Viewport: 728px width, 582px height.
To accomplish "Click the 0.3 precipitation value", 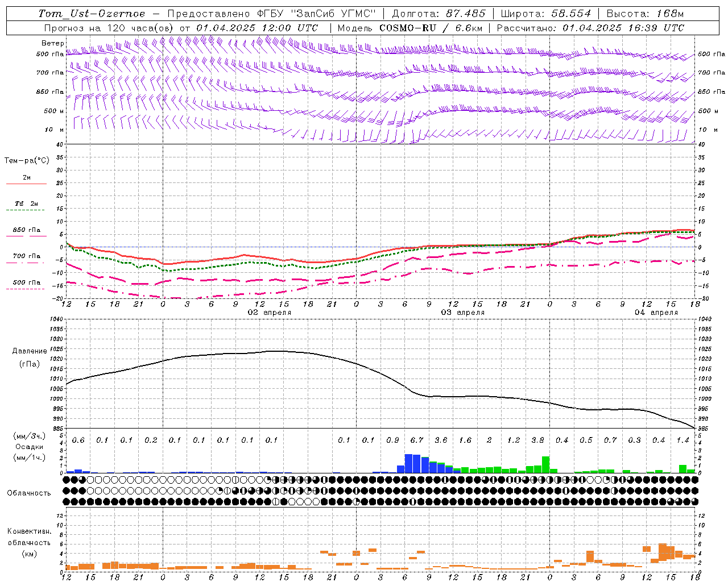I will point(634,440).
